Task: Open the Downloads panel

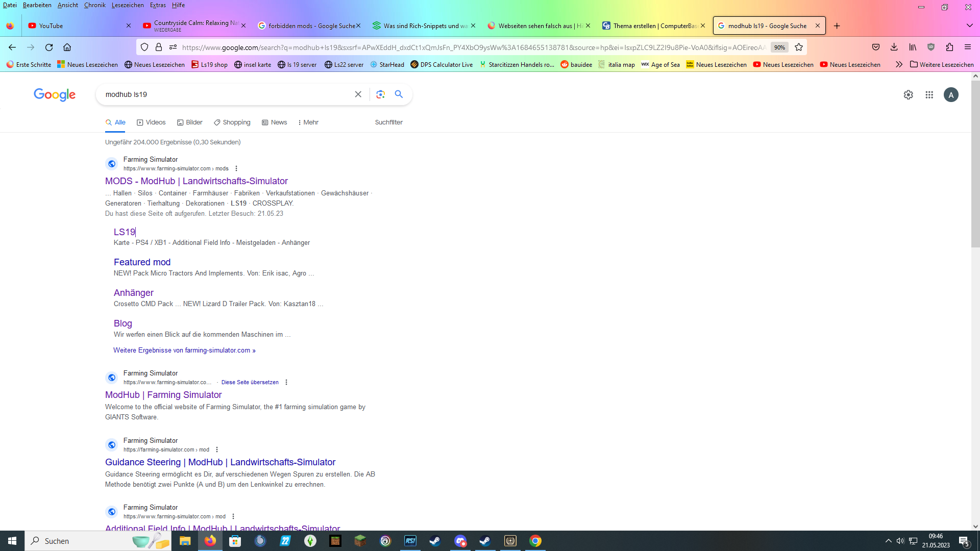Action: 894,47
